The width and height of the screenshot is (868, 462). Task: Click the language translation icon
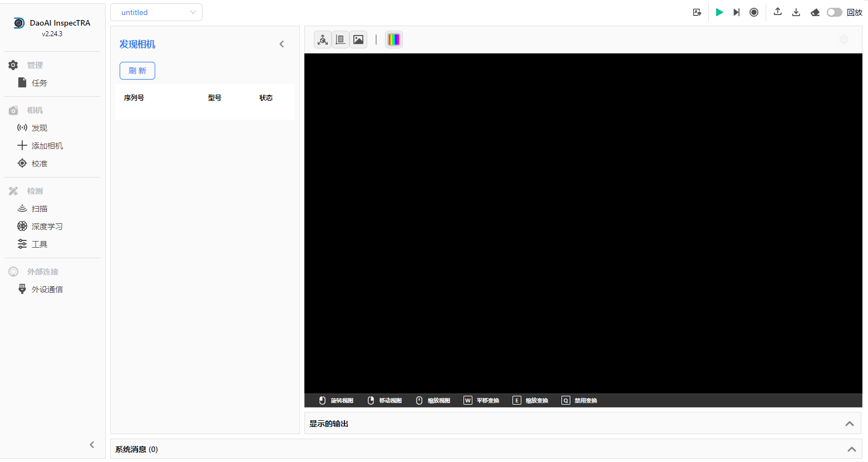coord(697,12)
